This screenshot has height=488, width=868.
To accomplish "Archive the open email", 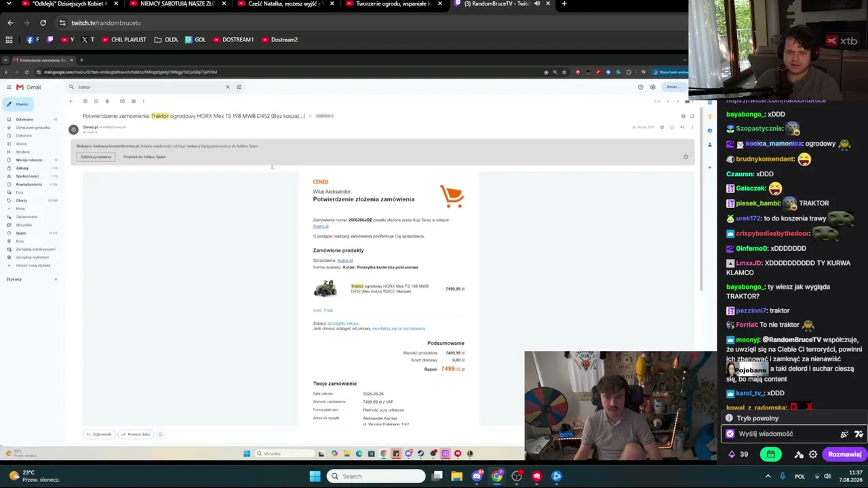I will (85, 102).
